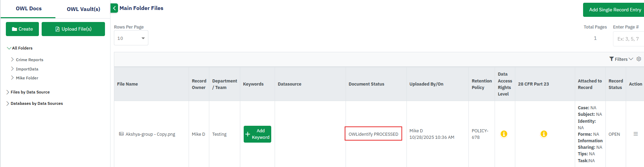Expand the Crime Reports folder
Image resolution: width=644 pixels, height=167 pixels.
[x=12, y=59]
